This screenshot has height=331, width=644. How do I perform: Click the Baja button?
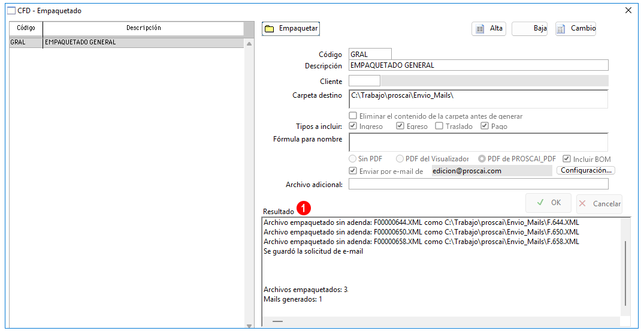[530, 28]
